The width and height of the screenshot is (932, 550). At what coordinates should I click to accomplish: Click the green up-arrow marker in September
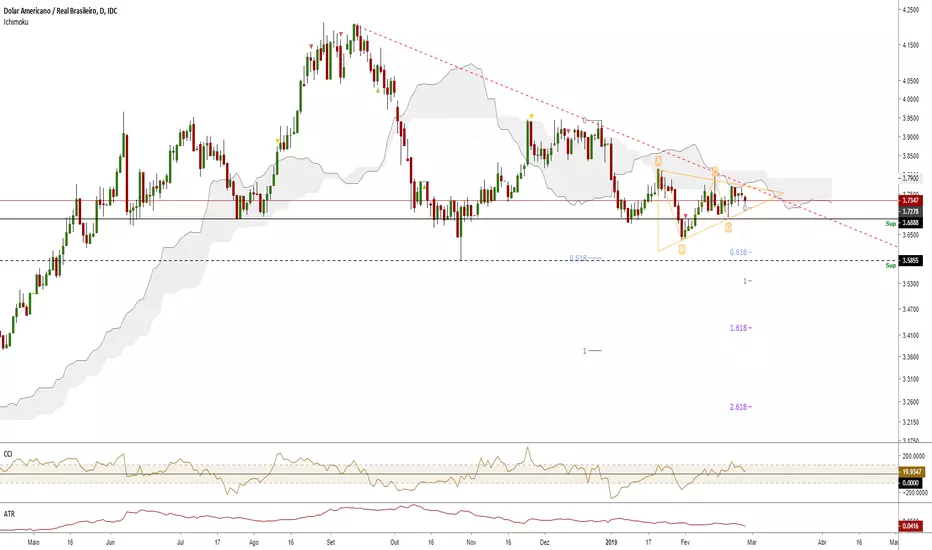(377, 91)
